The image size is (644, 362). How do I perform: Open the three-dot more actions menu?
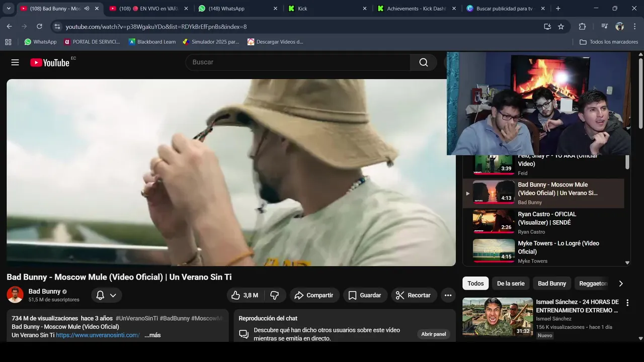coord(448,295)
